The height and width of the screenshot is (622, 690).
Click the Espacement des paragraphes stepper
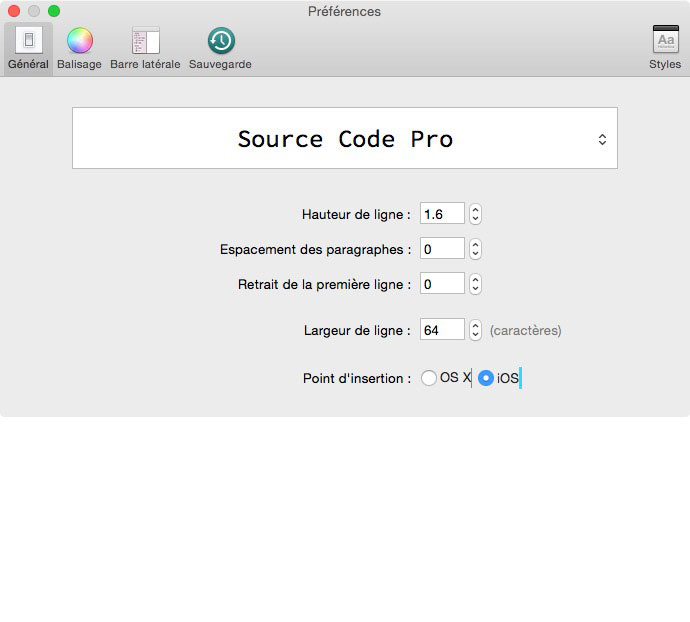pyautogui.click(x=475, y=249)
